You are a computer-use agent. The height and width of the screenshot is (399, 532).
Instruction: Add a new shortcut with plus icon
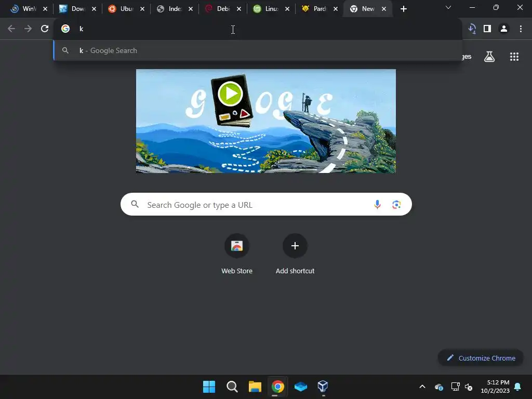(295, 246)
